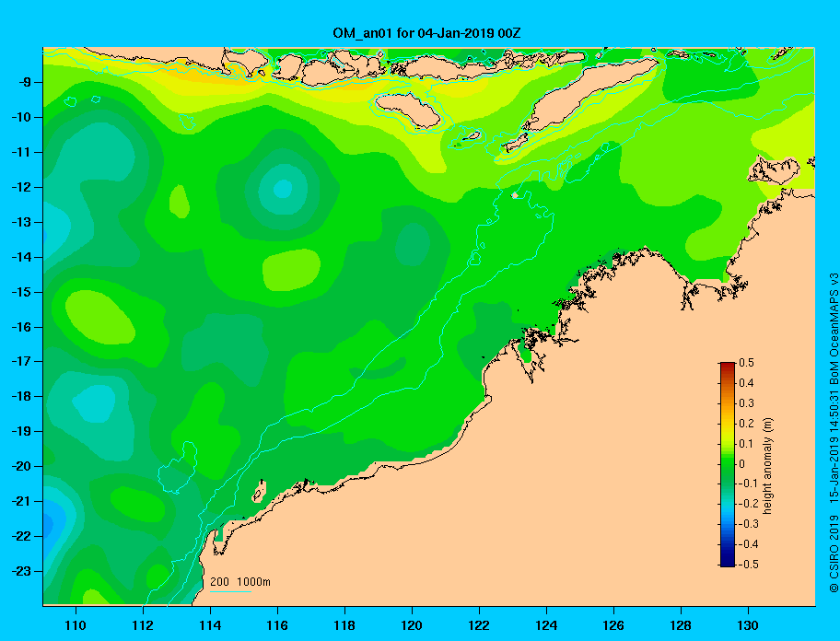Screen dimensions: 840x641
Task: Click longitude label 128 on bottom axis
Action: (681, 625)
